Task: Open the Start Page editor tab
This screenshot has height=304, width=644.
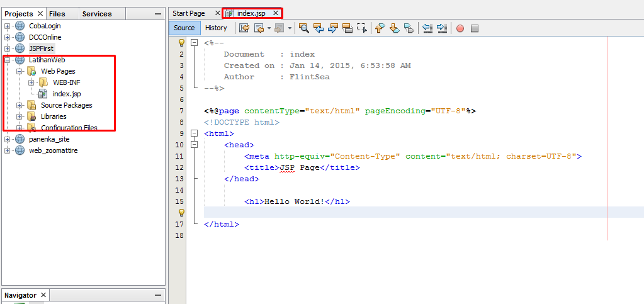Action: [x=188, y=13]
